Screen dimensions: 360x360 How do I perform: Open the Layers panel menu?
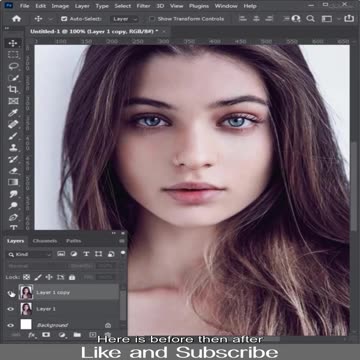[x=122, y=241]
